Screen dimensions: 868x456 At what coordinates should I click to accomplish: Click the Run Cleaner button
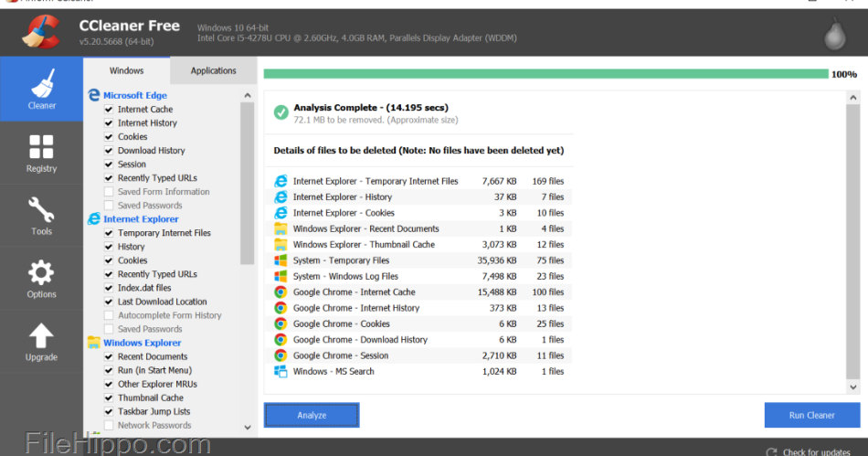click(812, 415)
